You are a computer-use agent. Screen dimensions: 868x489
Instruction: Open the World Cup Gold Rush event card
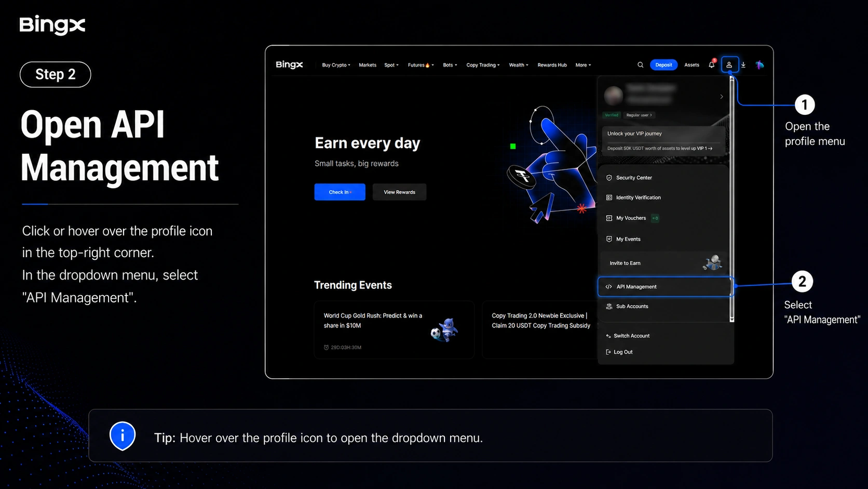point(394,330)
